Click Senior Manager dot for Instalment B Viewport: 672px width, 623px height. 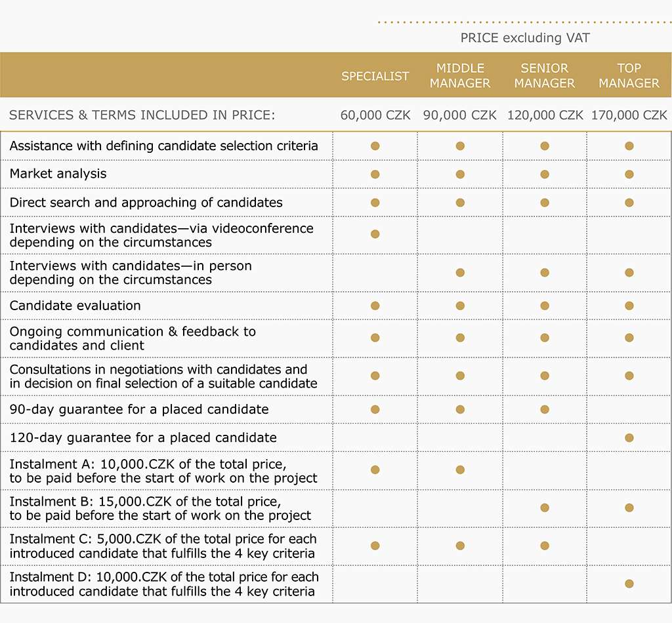point(545,508)
